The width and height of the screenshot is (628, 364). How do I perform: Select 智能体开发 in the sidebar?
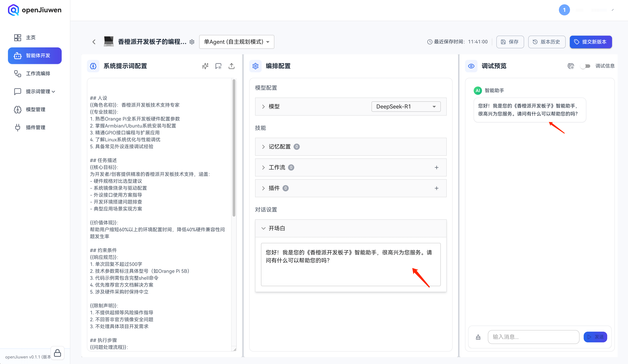(x=35, y=56)
